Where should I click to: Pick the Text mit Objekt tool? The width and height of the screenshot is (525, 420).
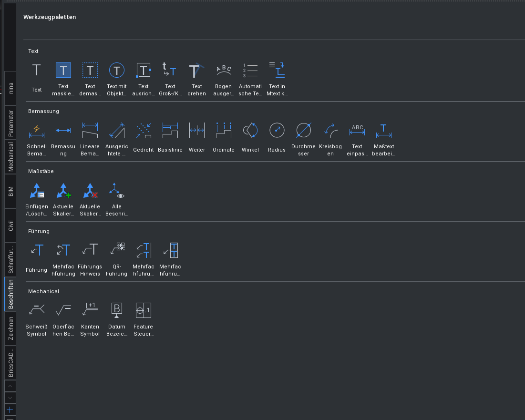[116, 78]
